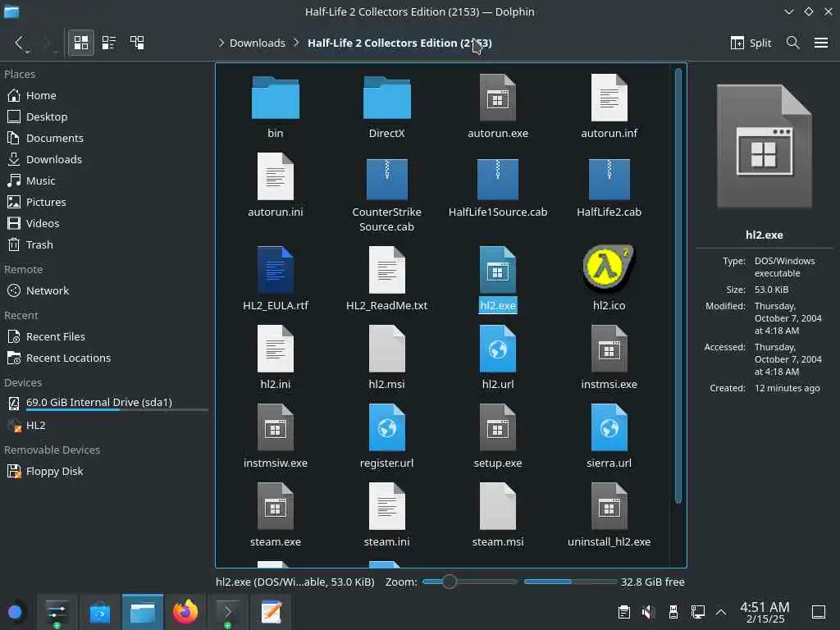Screen dimensions: 840x630
Task: Switch to Compact view mode
Action: 109,43
